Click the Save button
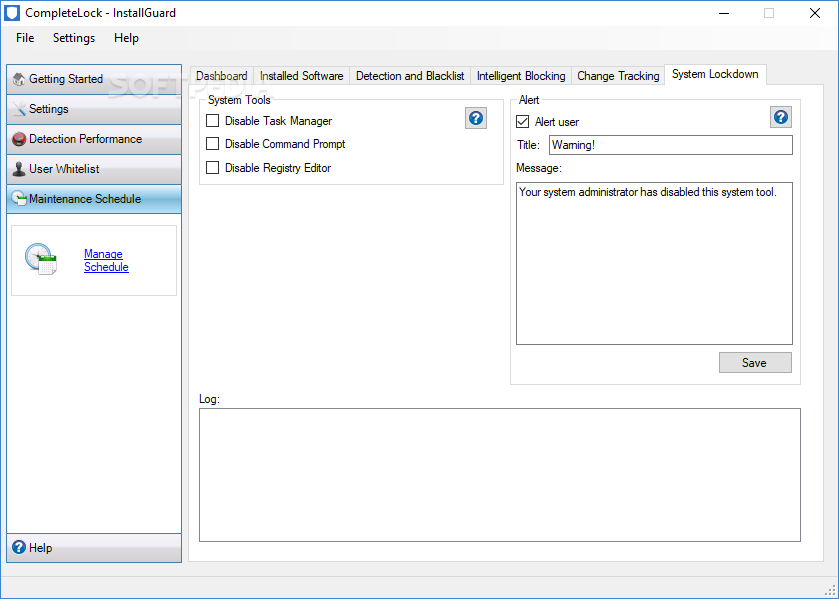839x599 pixels. [x=755, y=362]
